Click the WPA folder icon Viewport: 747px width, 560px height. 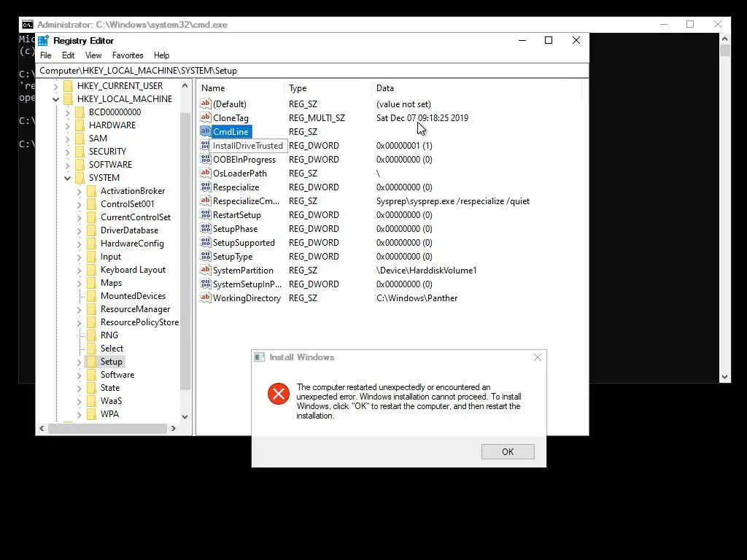91,414
